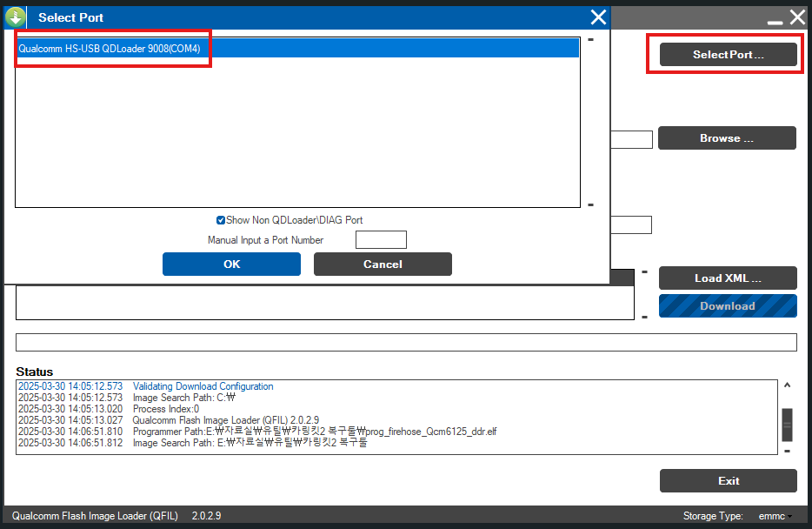This screenshot has width=812, height=529.
Task: Select the Qualcomm Flash Image Loader (QFIL) 2.0.2.9 log line
Action: coord(169,420)
